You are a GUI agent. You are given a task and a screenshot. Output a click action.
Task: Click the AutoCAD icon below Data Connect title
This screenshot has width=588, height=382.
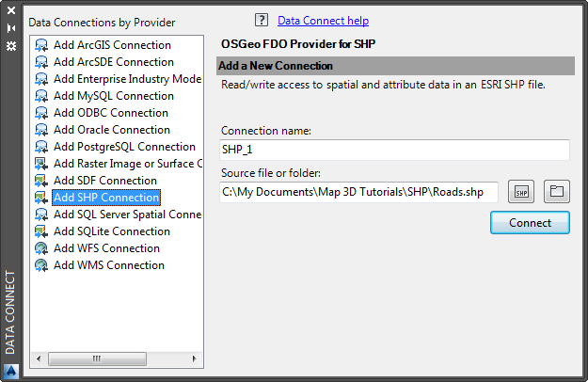pyautogui.click(x=10, y=369)
